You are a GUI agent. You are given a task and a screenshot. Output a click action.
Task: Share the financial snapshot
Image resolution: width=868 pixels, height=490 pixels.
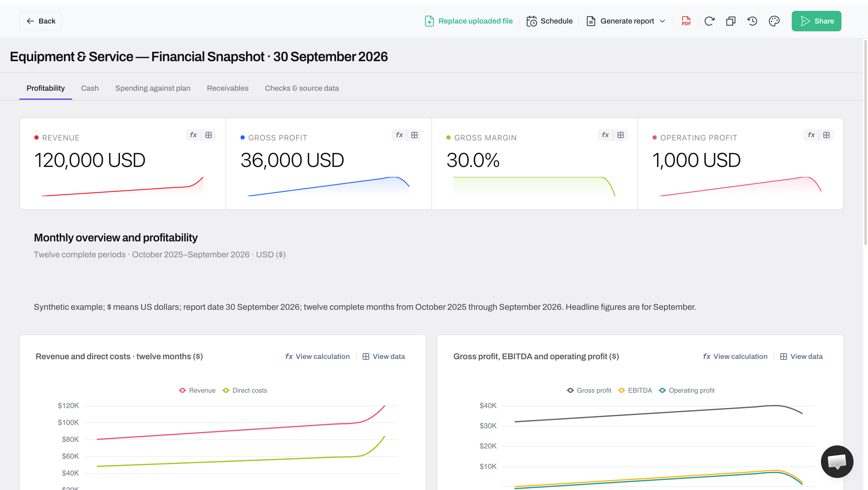coord(816,21)
